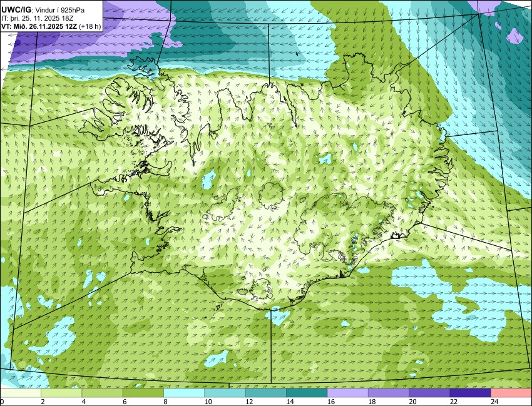Click the '(+18 h)' forecast offset text

[x=90, y=27]
